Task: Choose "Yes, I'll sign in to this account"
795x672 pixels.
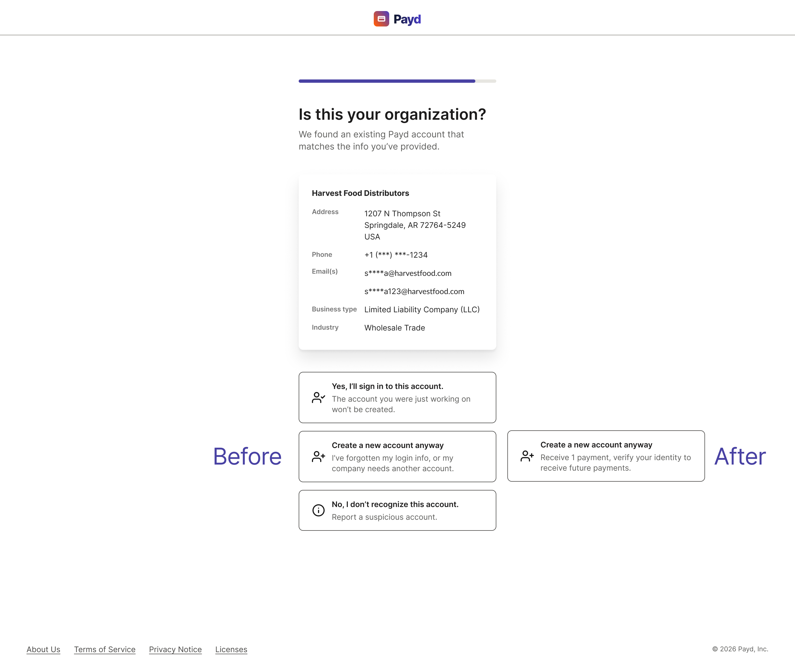Action: click(x=397, y=397)
